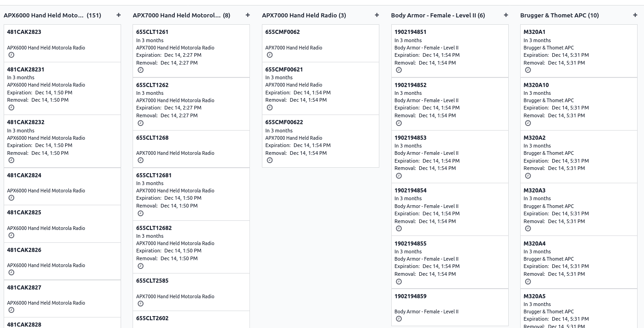
Task: Open activity clock on card 1902194852
Action: pos(399,123)
